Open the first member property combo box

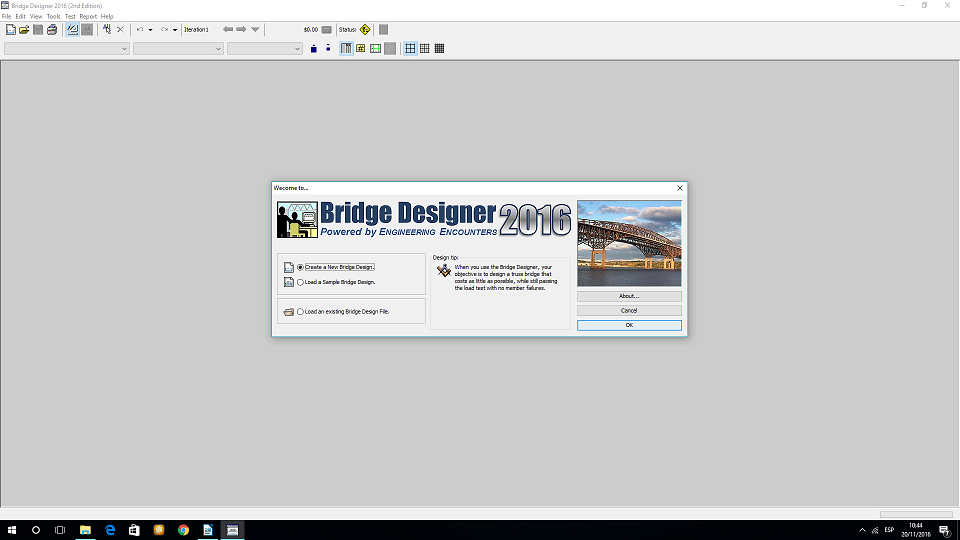pyautogui.click(x=67, y=48)
